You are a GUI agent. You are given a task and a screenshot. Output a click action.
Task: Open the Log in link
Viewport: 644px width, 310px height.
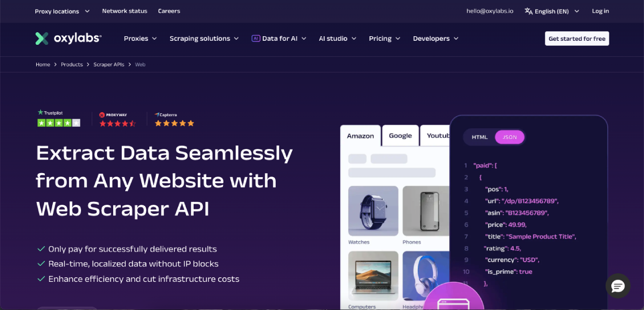[x=600, y=11]
